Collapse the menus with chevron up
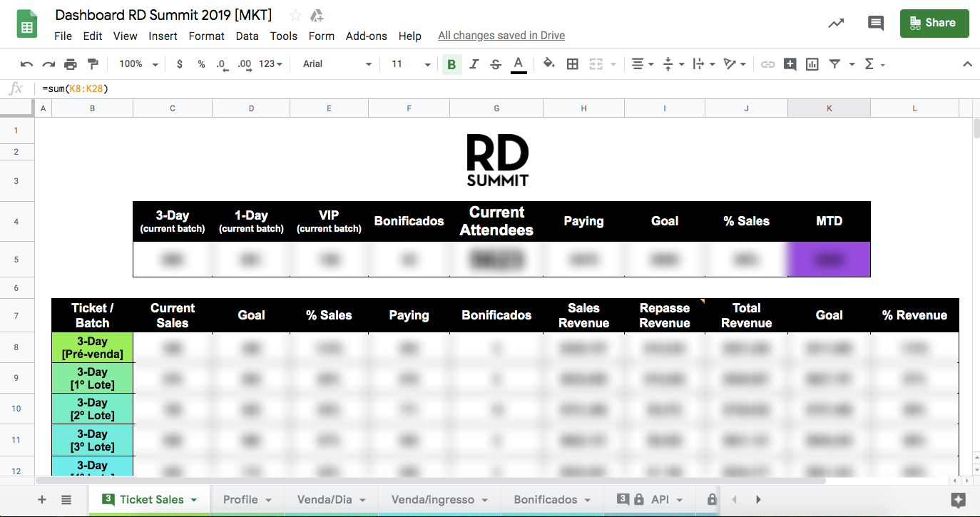 [967, 64]
